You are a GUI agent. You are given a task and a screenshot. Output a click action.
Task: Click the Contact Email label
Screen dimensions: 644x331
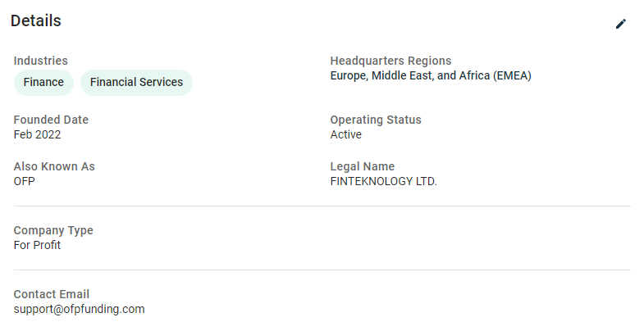click(x=52, y=294)
